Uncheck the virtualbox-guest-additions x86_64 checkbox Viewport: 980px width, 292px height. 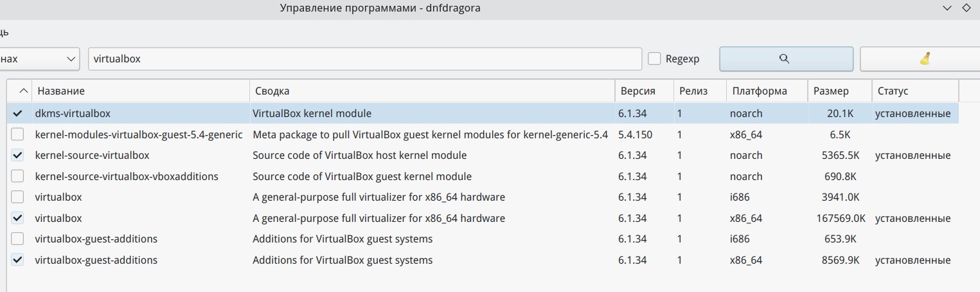[17, 260]
